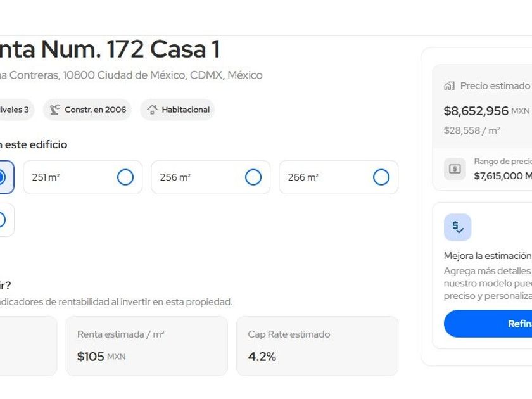Click the banknote icon beside Rango de precio

455,168
